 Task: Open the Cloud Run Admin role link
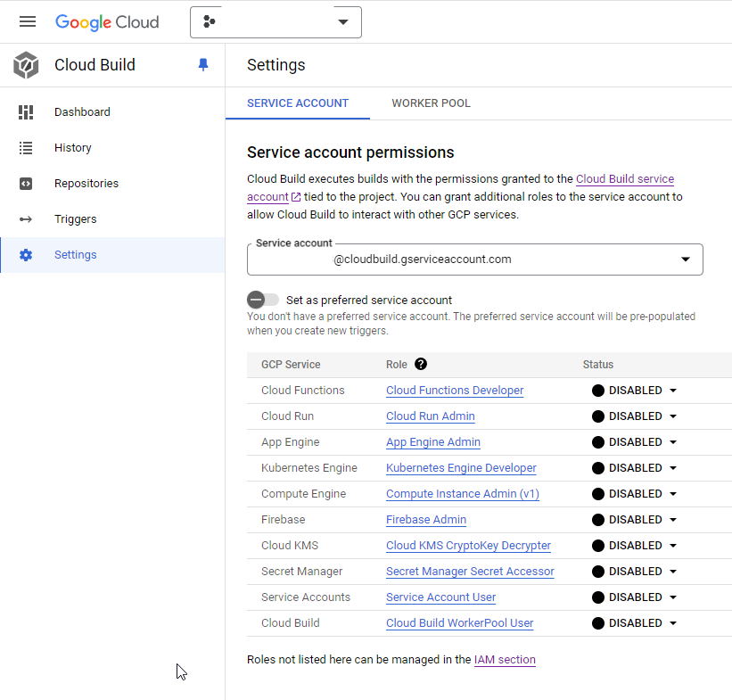(431, 416)
